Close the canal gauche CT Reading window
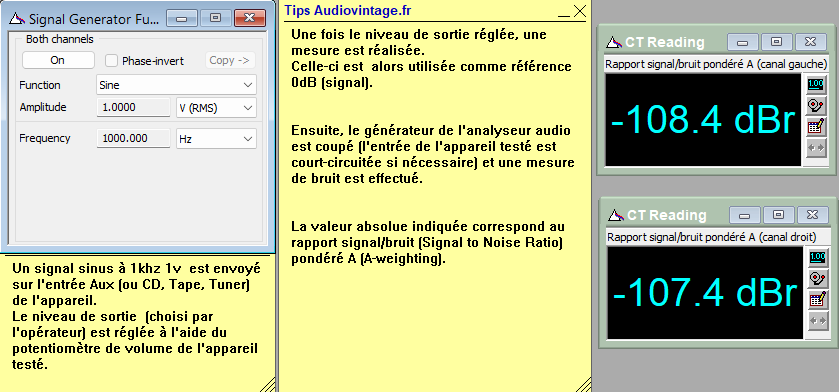839x392 pixels. click(x=811, y=42)
